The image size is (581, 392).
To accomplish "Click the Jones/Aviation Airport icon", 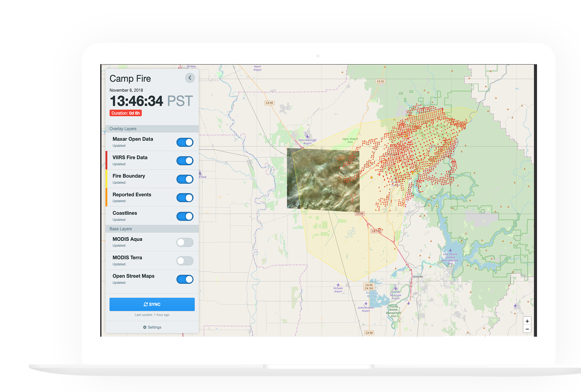I will coord(366,304).
